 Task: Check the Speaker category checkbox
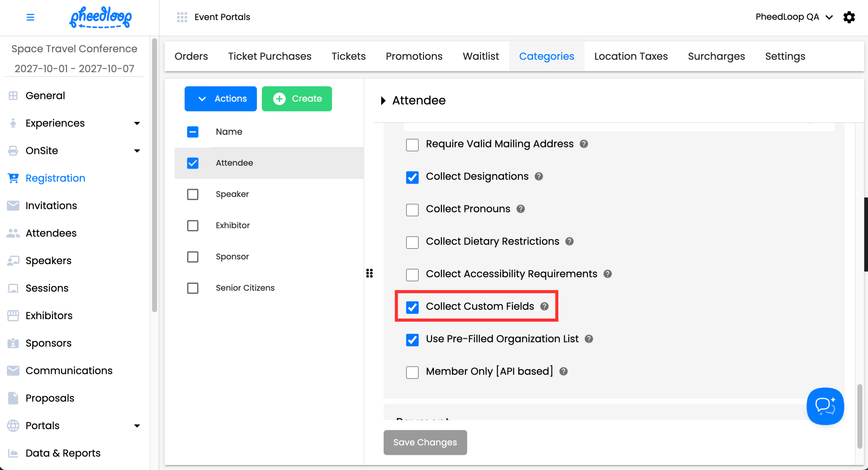coord(192,194)
